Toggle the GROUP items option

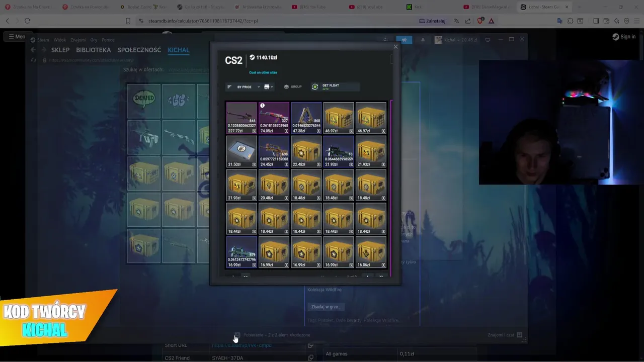tap(293, 87)
